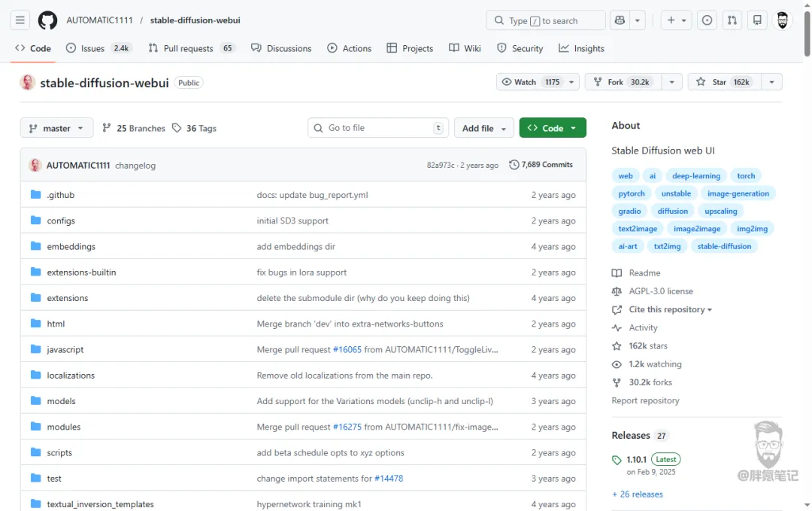Viewport: 812px width, 511px height.
Task: Open the 'initial SD3 support' commit message
Action: pos(292,221)
